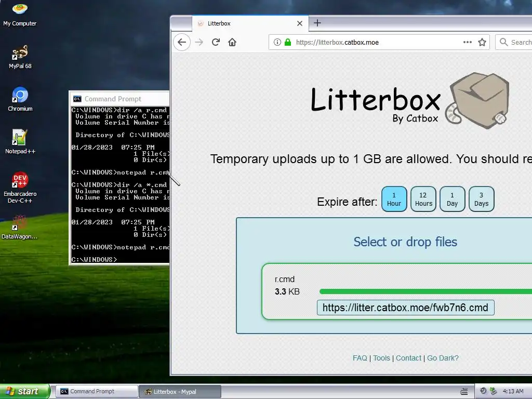
Task: Click the keyboard icon in the taskbar
Action: point(464,392)
